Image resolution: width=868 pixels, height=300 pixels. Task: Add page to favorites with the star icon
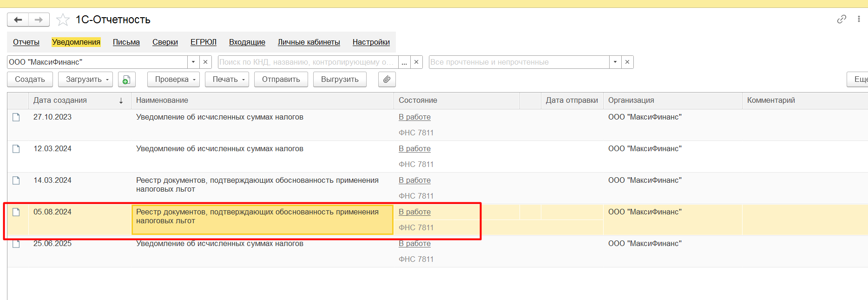(63, 20)
